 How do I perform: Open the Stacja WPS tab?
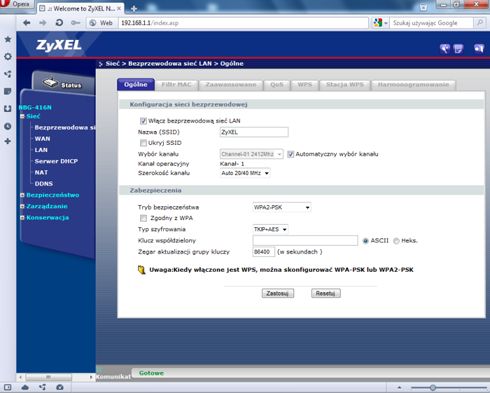click(345, 85)
